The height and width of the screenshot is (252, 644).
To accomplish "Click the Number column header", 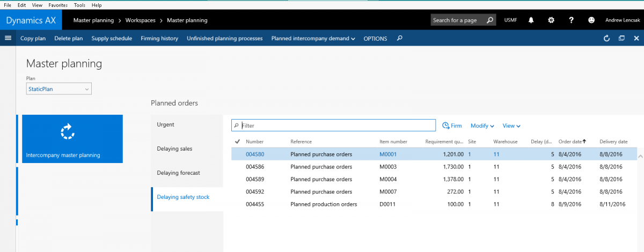I will [x=255, y=142].
